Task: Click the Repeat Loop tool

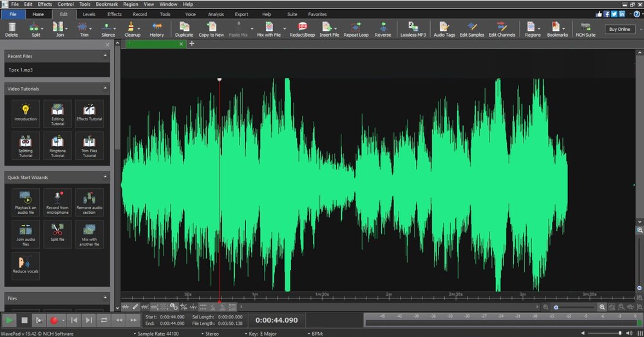Action: [x=355, y=29]
